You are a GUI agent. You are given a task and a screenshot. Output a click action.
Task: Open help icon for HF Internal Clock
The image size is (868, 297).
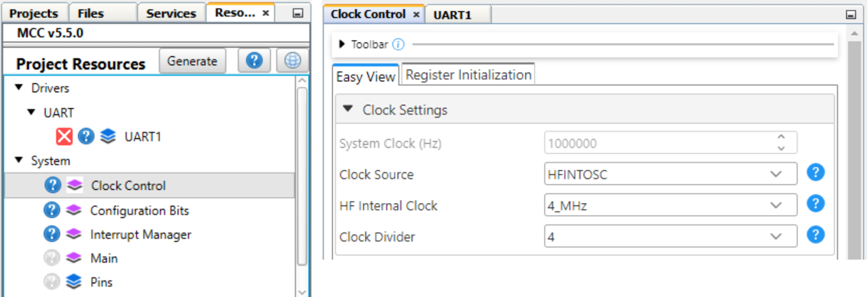click(x=815, y=204)
